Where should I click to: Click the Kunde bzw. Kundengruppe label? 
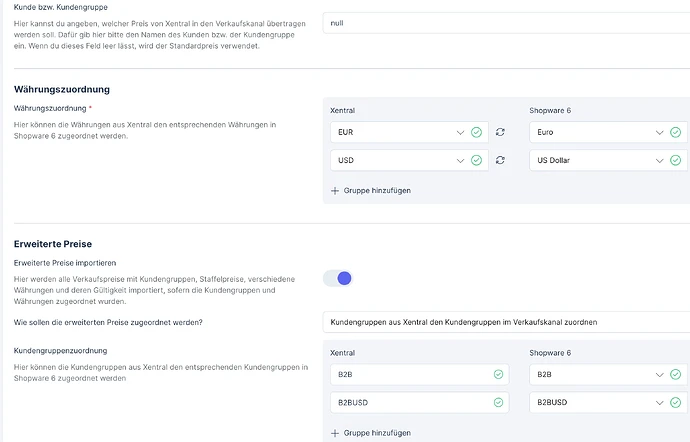pos(60,7)
